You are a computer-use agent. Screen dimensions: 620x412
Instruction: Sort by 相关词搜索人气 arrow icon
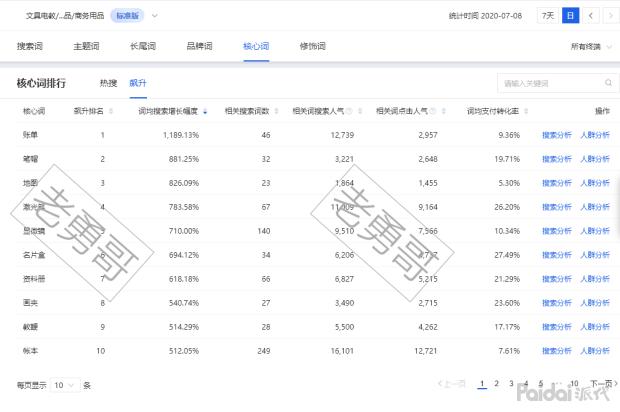(360, 111)
